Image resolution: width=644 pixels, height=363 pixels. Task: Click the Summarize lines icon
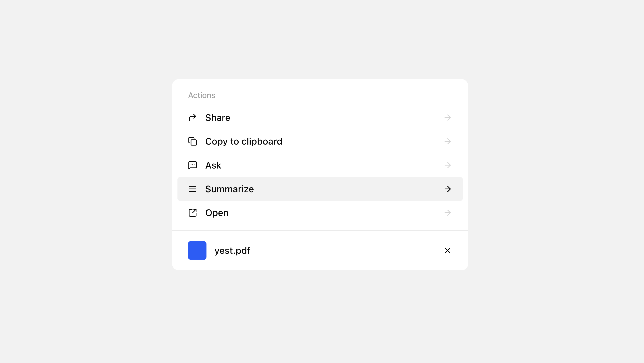point(193,189)
